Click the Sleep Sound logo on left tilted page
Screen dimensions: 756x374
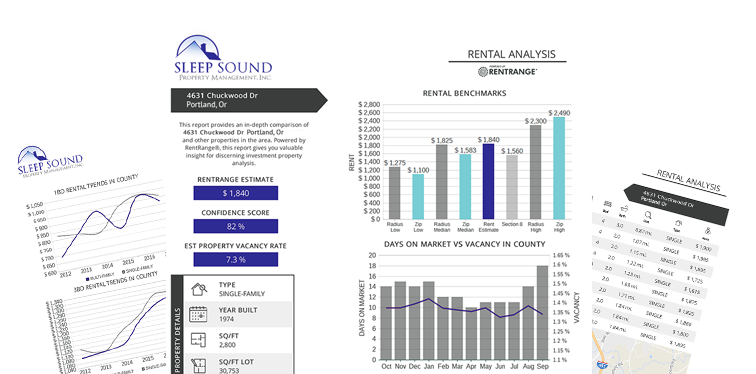(50, 161)
